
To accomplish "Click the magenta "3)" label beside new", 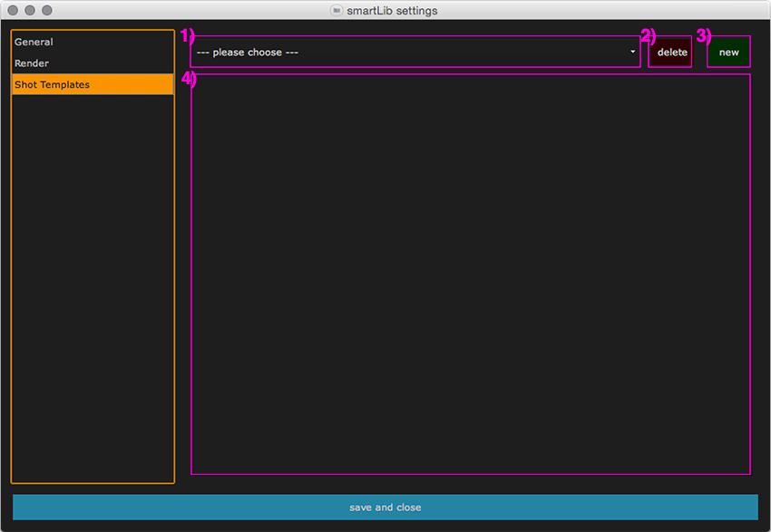I will pos(704,36).
